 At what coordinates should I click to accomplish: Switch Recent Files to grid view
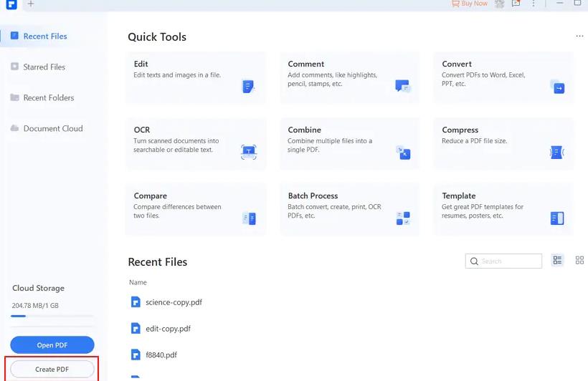coord(579,261)
